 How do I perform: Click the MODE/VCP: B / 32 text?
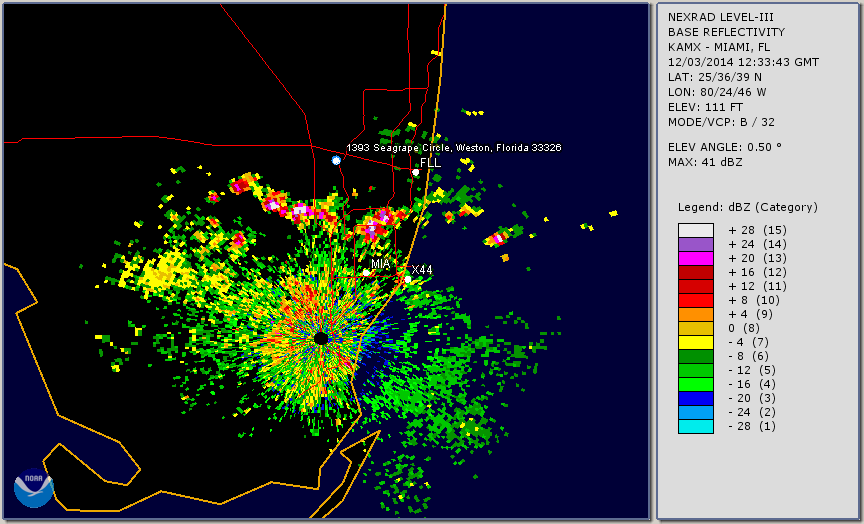721,122
